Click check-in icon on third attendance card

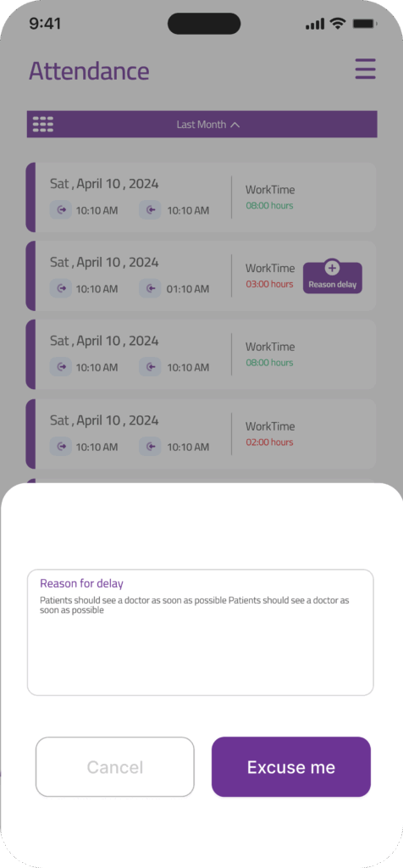tap(61, 367)
